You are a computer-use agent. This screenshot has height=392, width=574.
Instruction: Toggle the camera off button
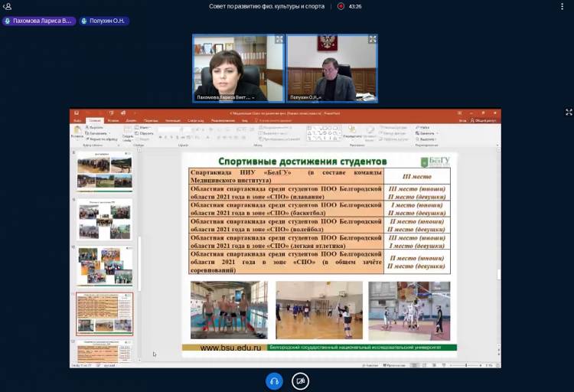click(x=300, y=381)
